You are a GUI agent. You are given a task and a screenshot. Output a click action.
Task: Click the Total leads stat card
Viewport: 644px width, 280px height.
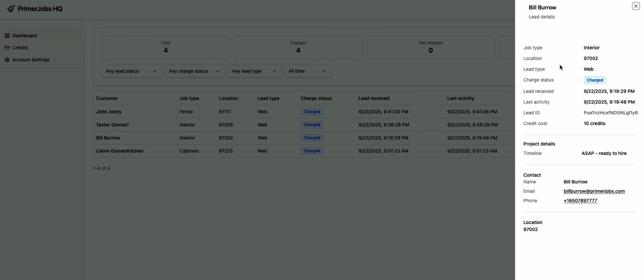tap(166, 47)
